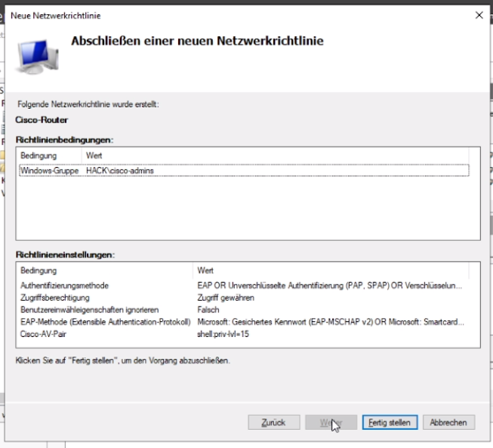Click the Falsch value
493x448 pixels.
point(208,310)
